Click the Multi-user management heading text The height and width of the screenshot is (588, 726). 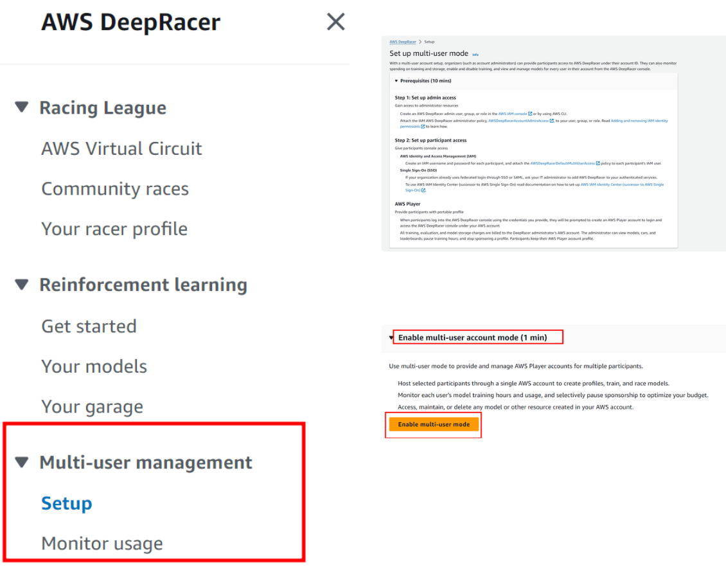146,462
